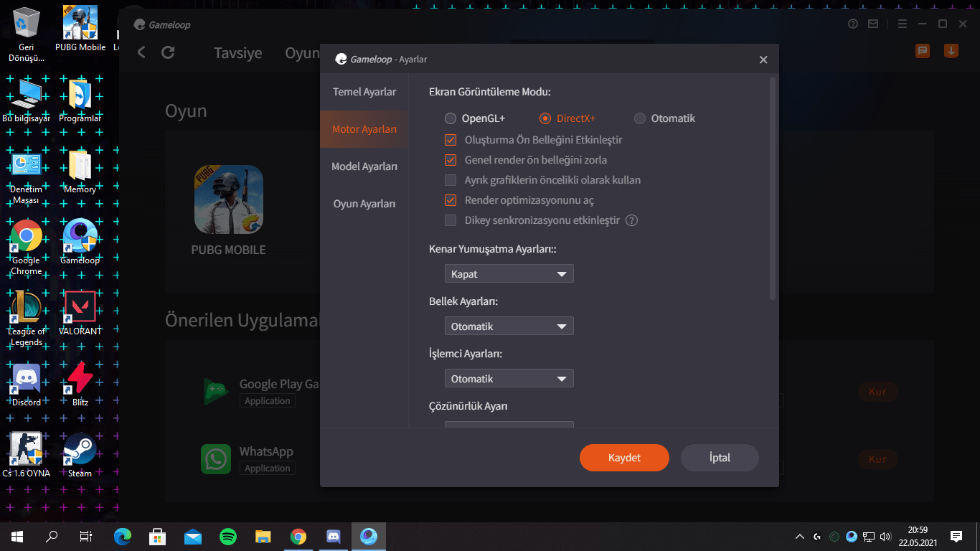Open the Windows notification center icon
This screenshot has width=980, height=551.
tap(956, 536)
